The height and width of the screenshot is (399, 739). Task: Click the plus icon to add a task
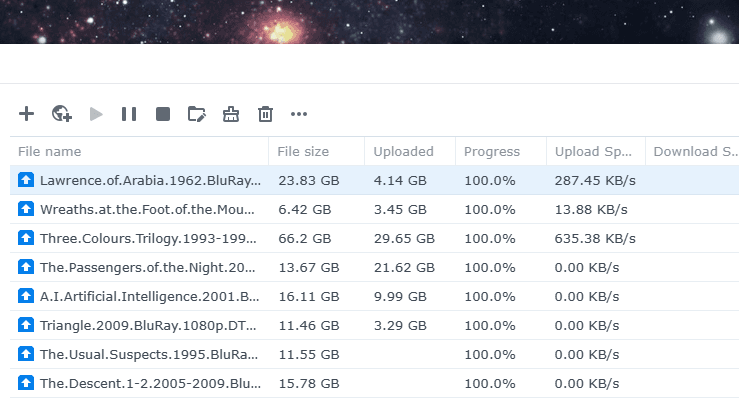pyautogui.click(x=26, y=114)
